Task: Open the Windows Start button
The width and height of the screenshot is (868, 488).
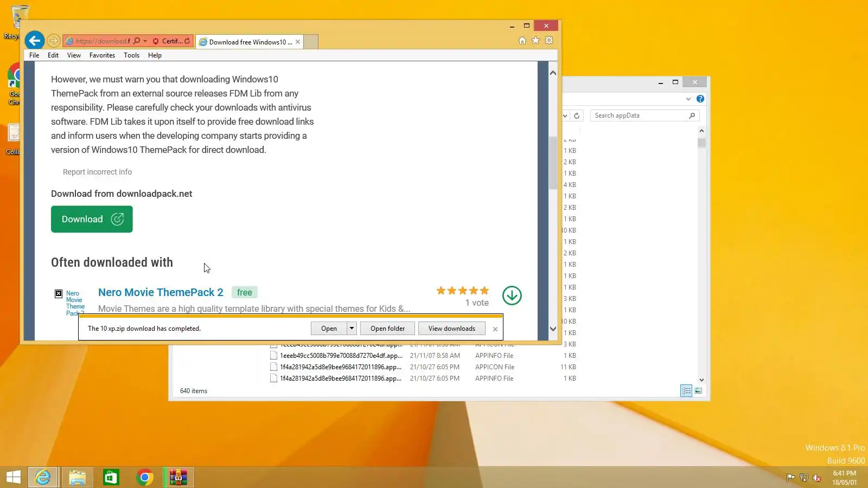Action: tap(14, 477)
